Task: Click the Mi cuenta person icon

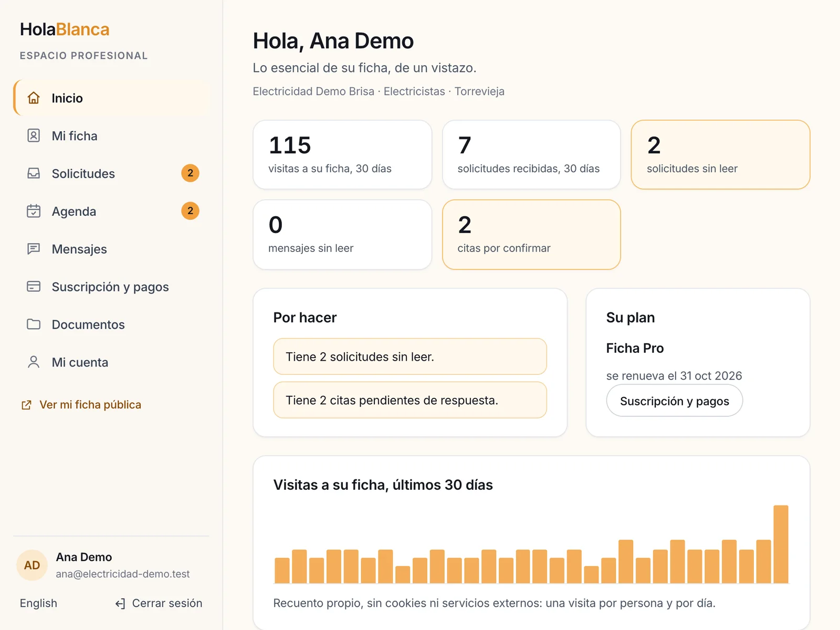Action: coord(34,362)
